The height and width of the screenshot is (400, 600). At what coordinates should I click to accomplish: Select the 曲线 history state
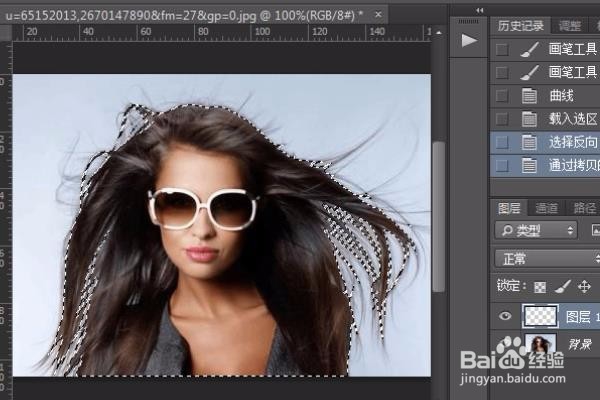pos(545,96)
